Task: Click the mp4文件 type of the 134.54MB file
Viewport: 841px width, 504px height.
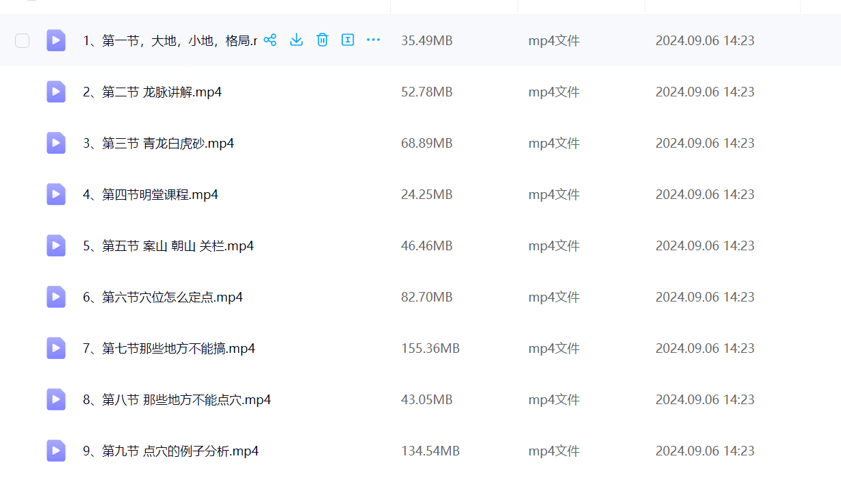Action: [x=554, y=451]
